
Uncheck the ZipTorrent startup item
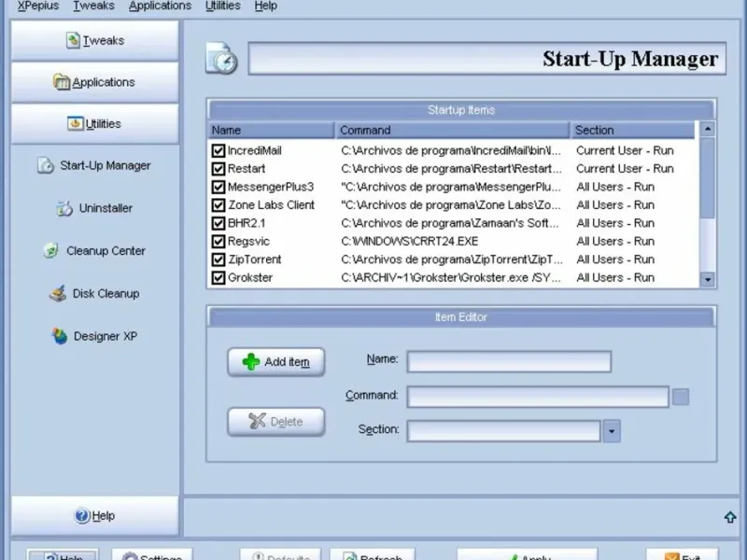(218, 259)
